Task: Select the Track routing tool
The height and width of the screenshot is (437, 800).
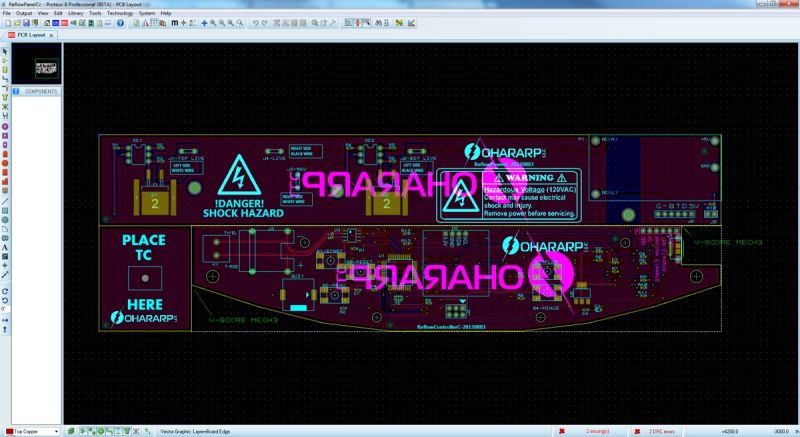Action: coord(5,79)
